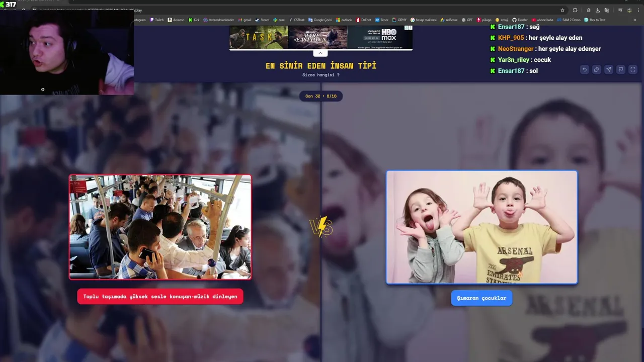Click the Ensar187 'sağ' chat message
This screenshot has width=644, height=362.
point(514,27)
